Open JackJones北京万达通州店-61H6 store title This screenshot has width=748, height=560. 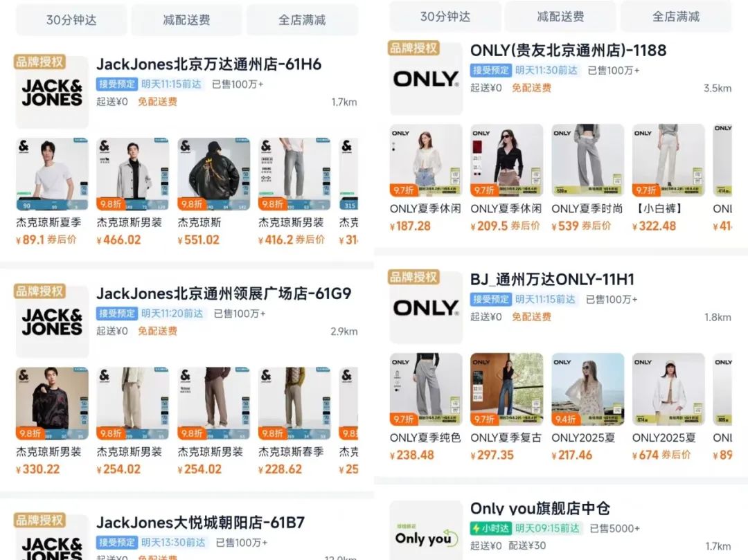[209, 64]
